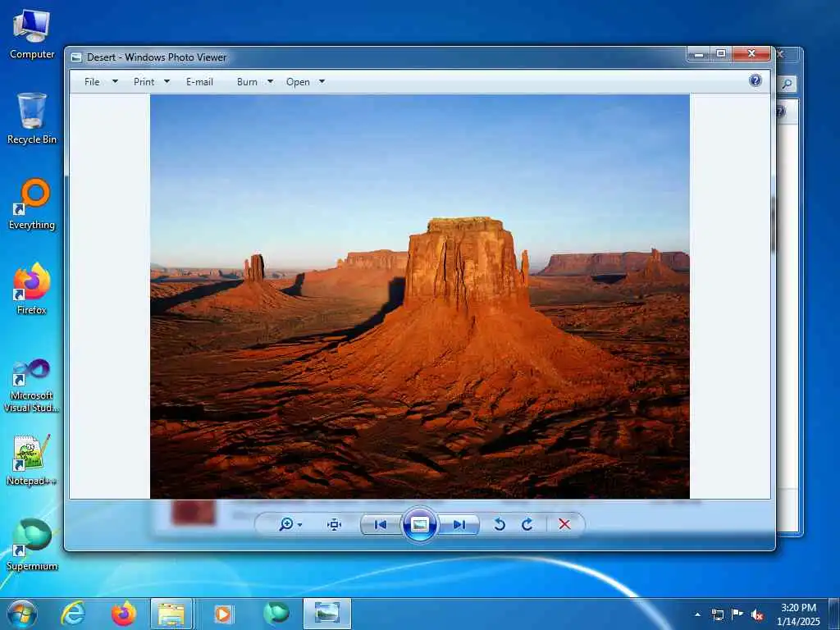Open the File menu in Photo Viewer
The height and width of the screenshot is (630, 840).
tap(92, 82)
